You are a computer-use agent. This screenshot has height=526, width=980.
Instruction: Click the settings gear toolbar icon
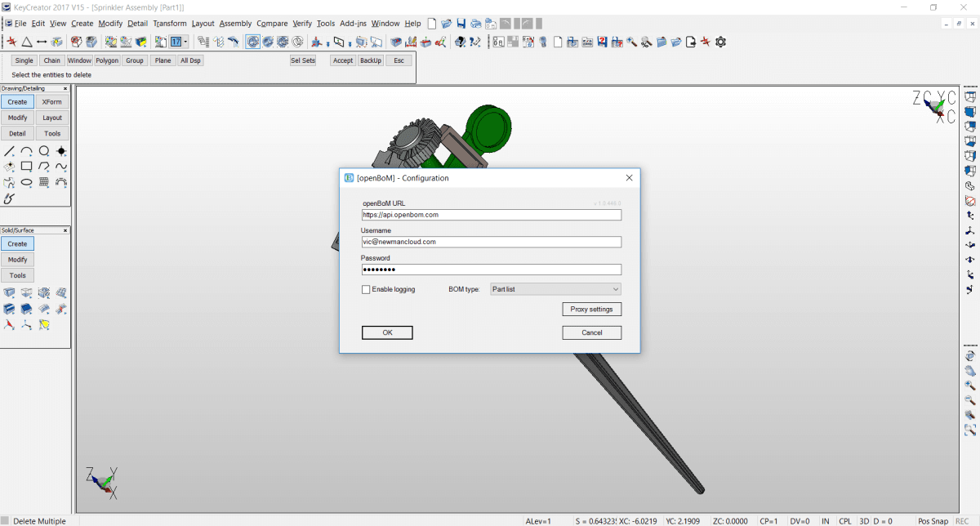(x=720, y=42)
